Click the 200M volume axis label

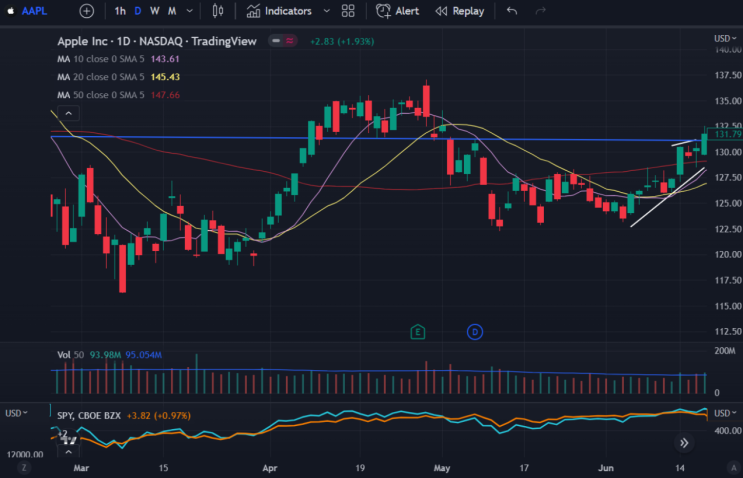tap(725, 351)
